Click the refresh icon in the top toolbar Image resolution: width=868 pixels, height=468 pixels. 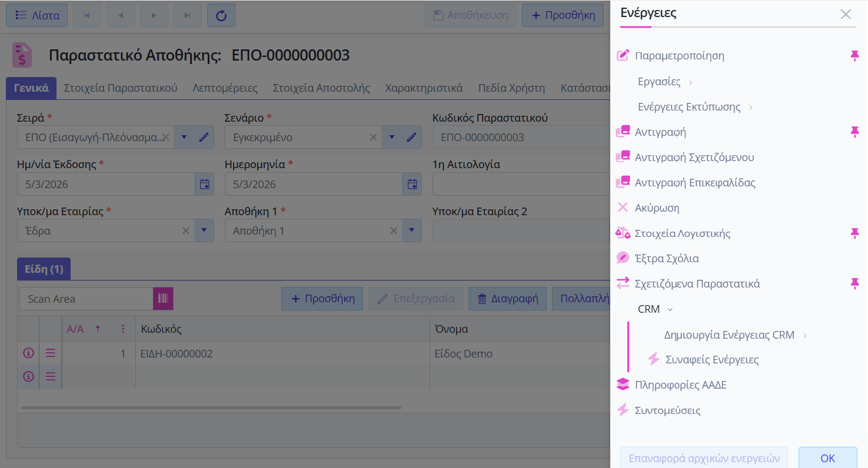tap(221, 15)
